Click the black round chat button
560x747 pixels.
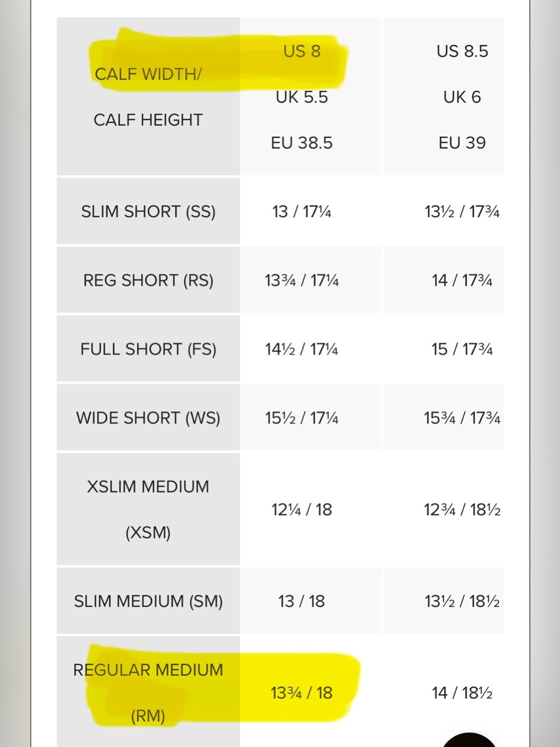(x=469, y=741)
